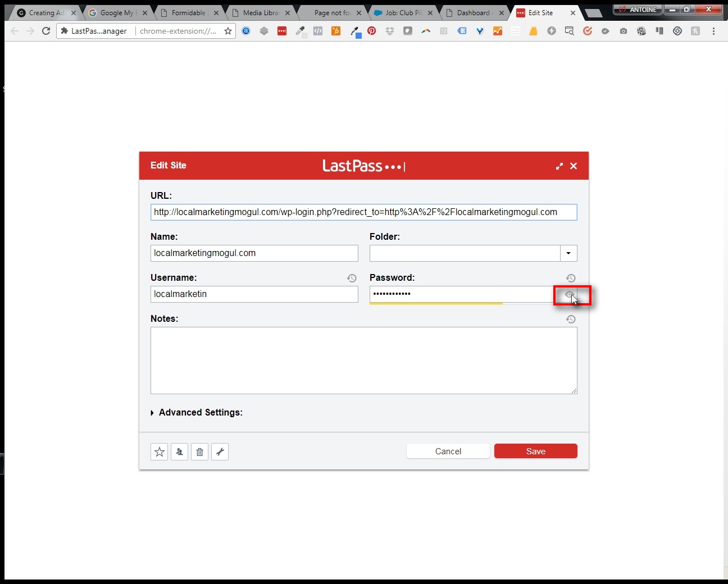Expand Advanced Settings section
The width and height of the screenshot is (728, 584).
tap(197, 412)
